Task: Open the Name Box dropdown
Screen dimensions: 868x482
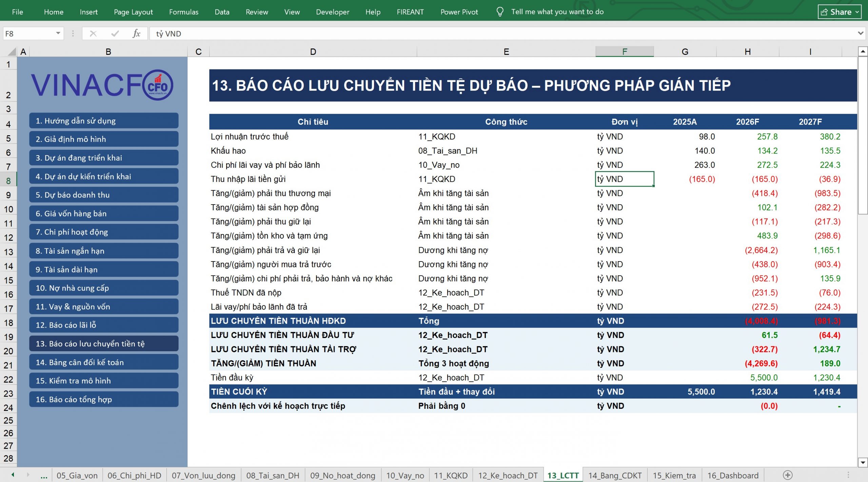Action: tap(58, 33)
